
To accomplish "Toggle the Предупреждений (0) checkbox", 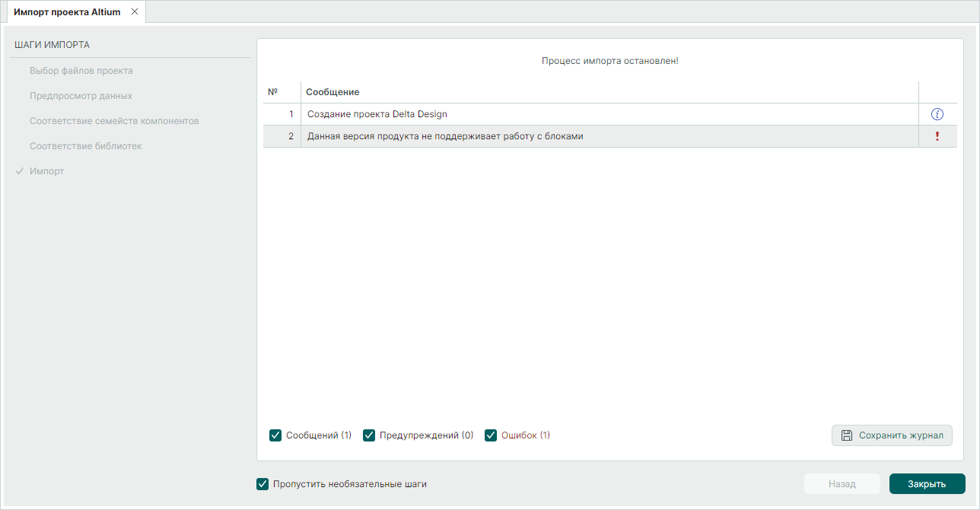I will (369, 435).
